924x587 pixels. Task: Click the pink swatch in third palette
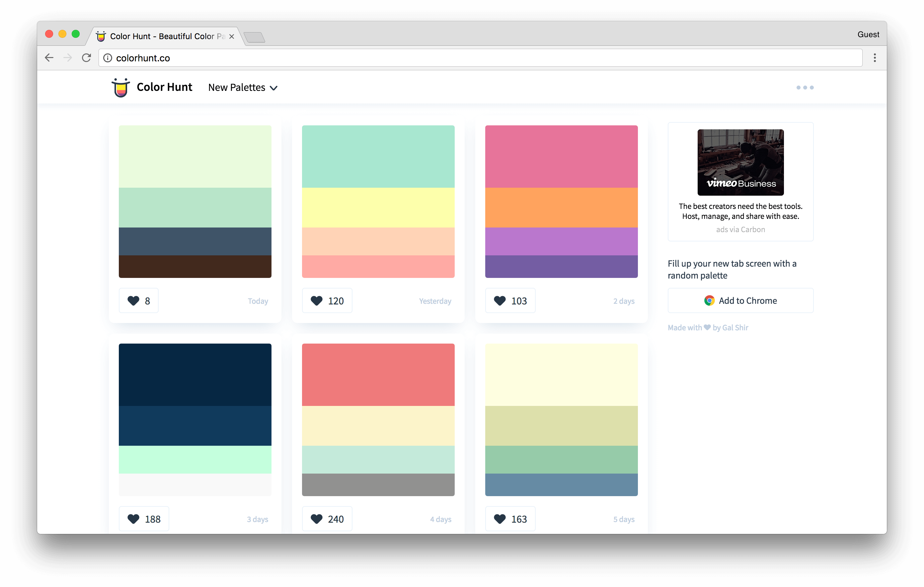[561, 157]
